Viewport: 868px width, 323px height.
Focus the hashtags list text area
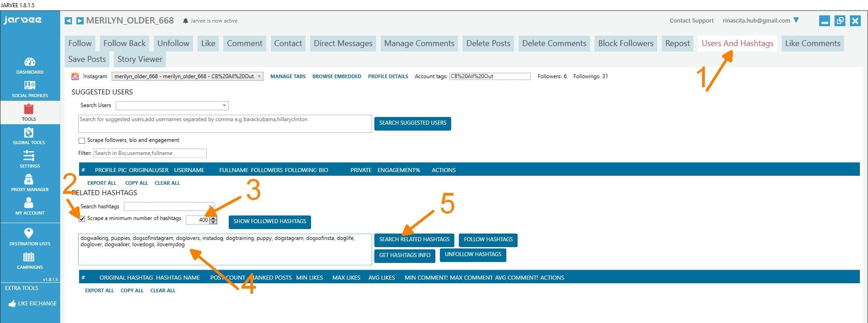coord(225,249)
